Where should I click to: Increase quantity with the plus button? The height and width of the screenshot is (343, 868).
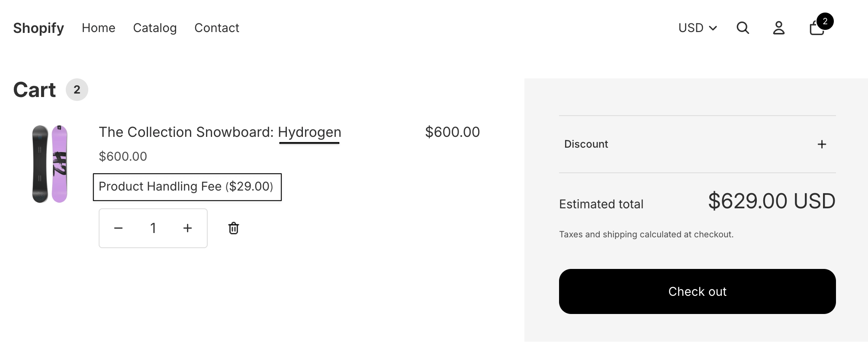187,228
